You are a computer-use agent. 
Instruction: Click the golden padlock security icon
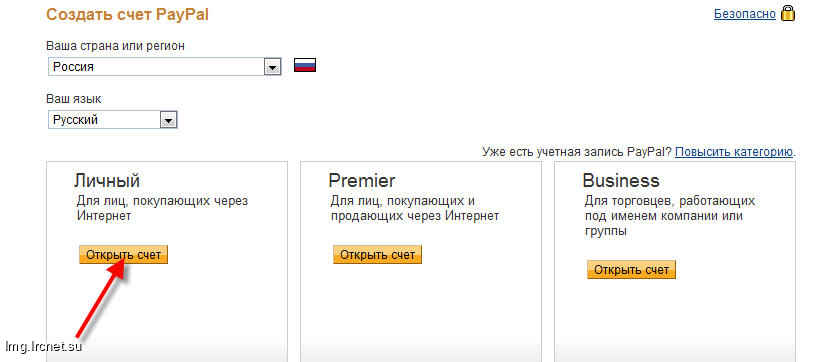coord(788,13)
